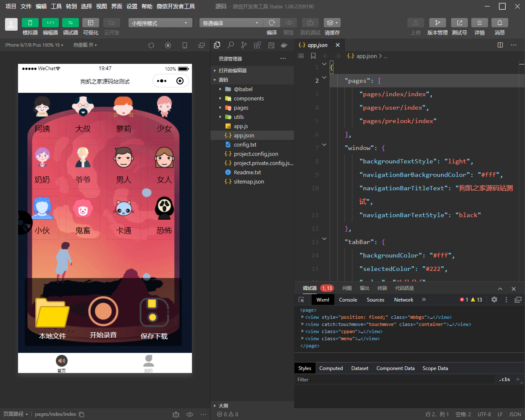Open the 工具 menu

[x=56, y=6]
